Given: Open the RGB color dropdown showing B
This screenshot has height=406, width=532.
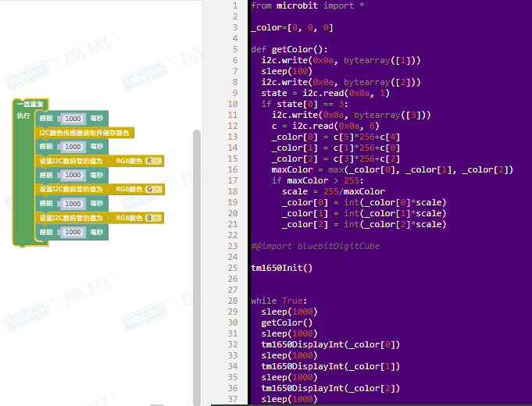Looking at the screenshot, I should coord(153,218).
